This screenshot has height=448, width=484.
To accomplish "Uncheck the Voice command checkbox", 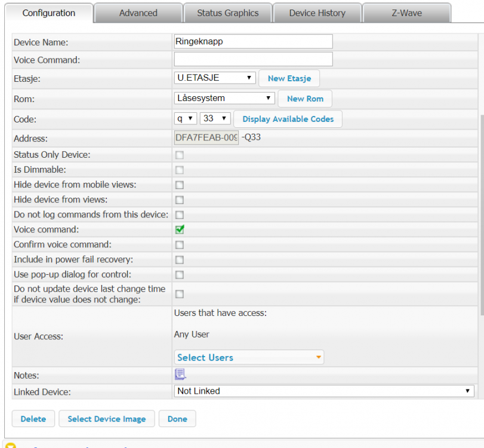I will click(179, 229).
